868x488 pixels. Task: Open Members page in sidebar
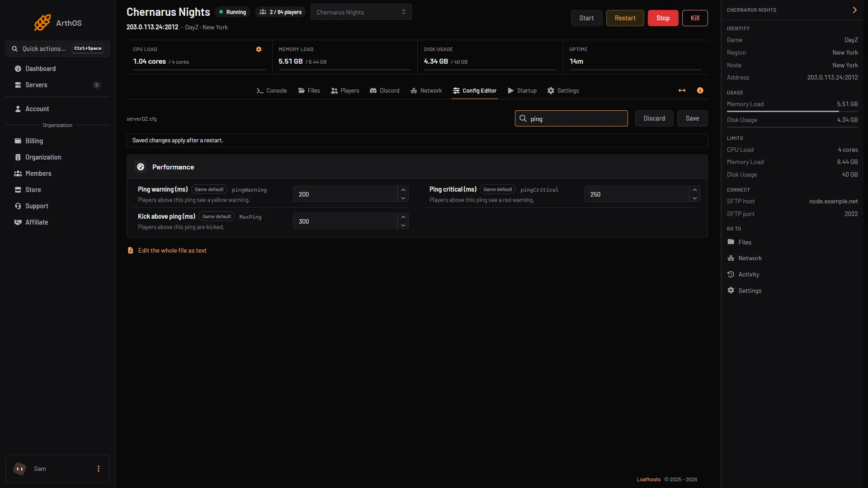[x=57, y=174]
